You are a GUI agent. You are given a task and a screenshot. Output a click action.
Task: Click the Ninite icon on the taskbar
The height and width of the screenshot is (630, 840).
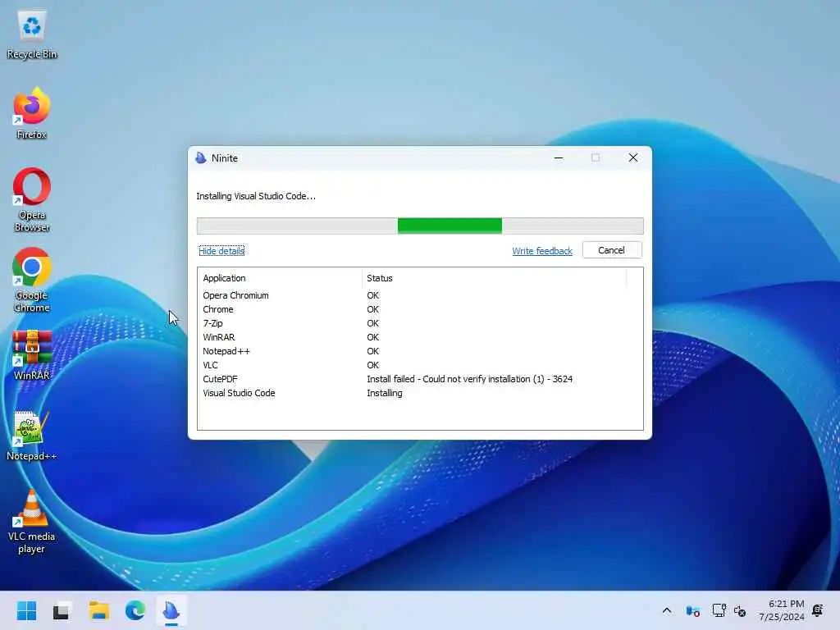(171, 610)
